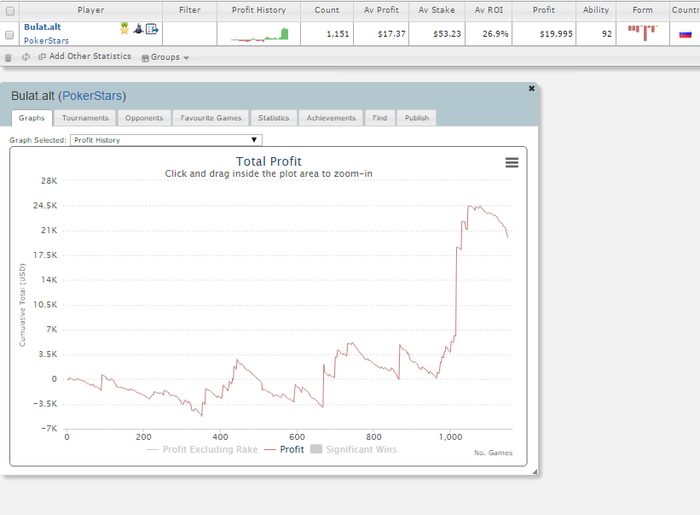Click the PokerStars link under Bulat.alt

pos(46,41)
